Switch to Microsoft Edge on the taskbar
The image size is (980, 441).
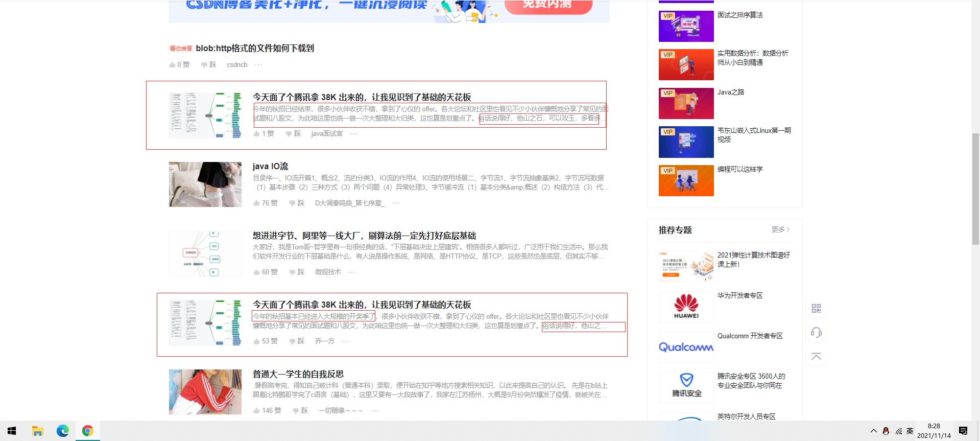click(x=62, y=431)
